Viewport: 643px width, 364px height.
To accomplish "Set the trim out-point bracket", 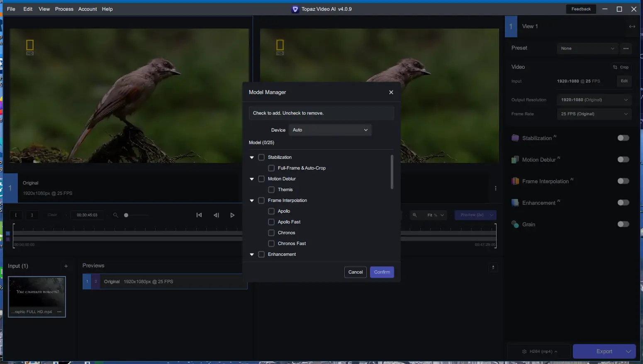I will [x=32, y=215].
